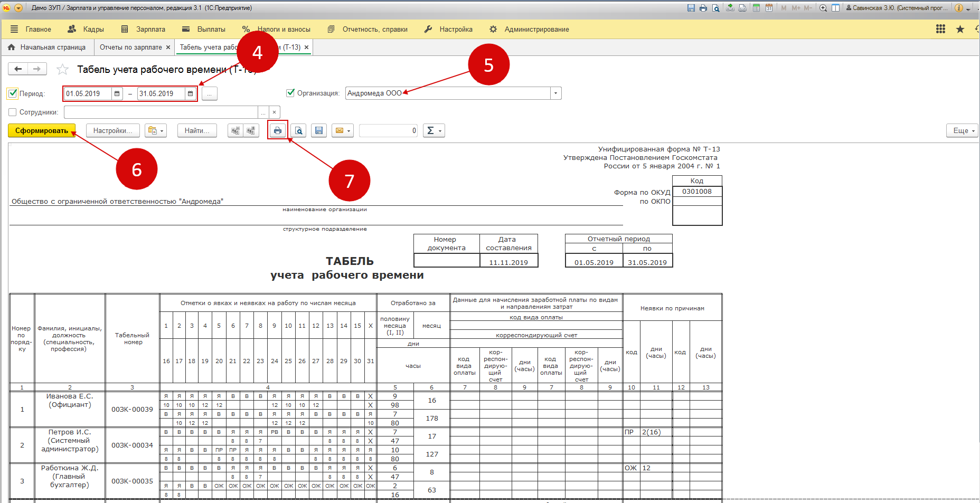
Task: Click the envelope send-by-email icon
Action: pyautogui.click(x=343, y=130)
